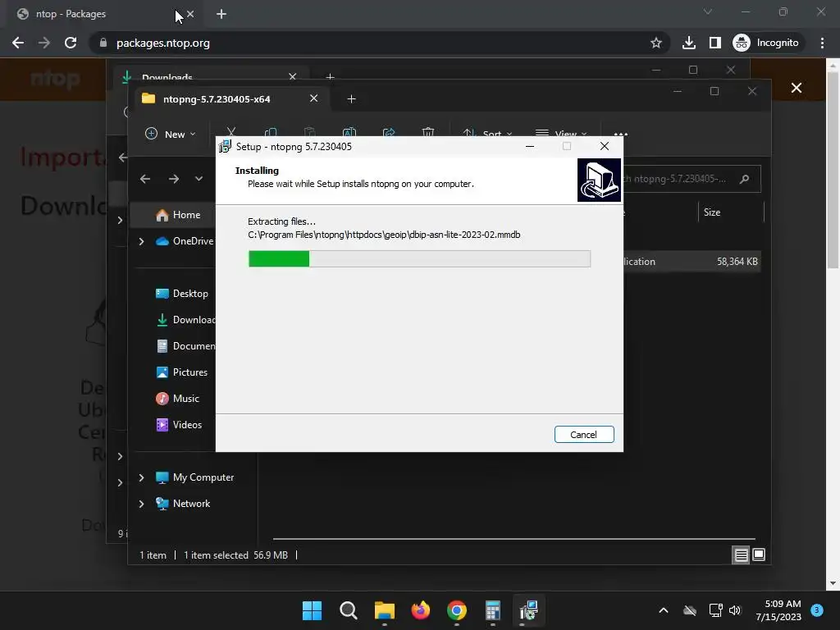Screen dimensions: 840x630
Task: Reload the packages.ntop.org page
Action: [71, 43]
